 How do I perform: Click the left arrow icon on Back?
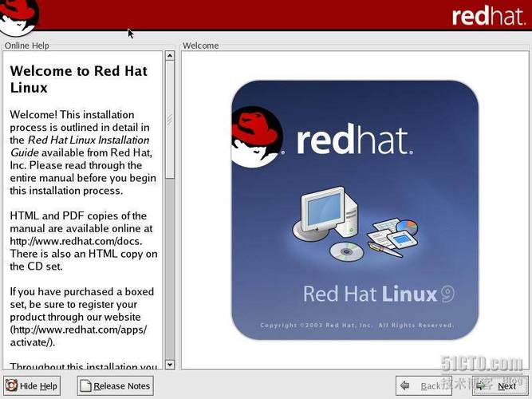tap(404, 385)
